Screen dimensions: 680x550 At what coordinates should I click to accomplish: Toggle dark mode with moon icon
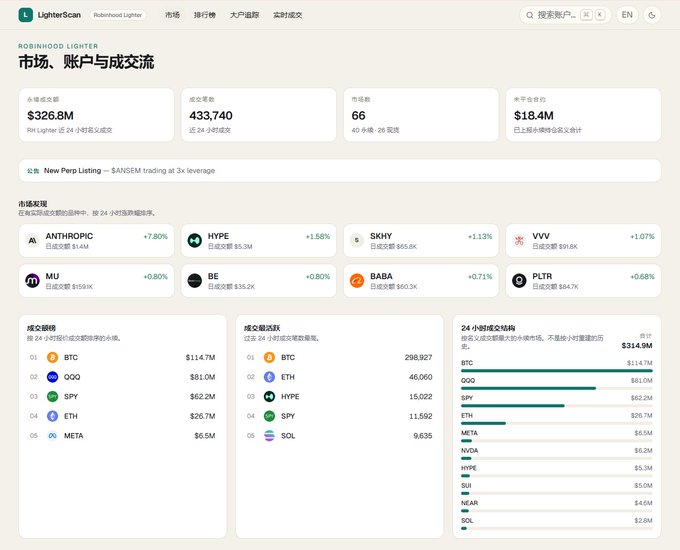click(x=651, y=15)
